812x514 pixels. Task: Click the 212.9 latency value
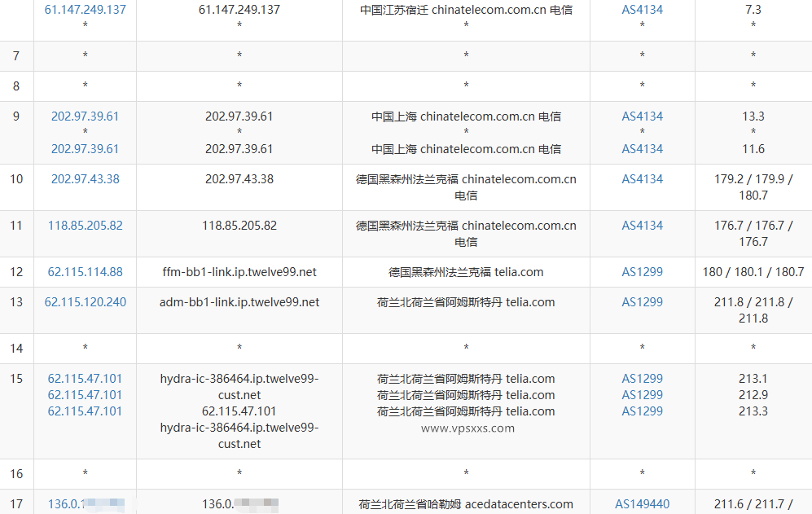tap(753, 395)
